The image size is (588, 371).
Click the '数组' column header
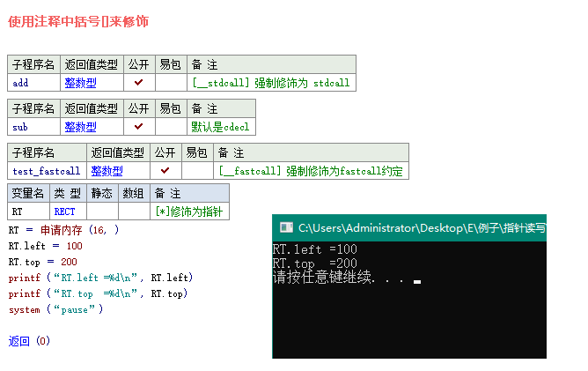[x=133, y=193]
